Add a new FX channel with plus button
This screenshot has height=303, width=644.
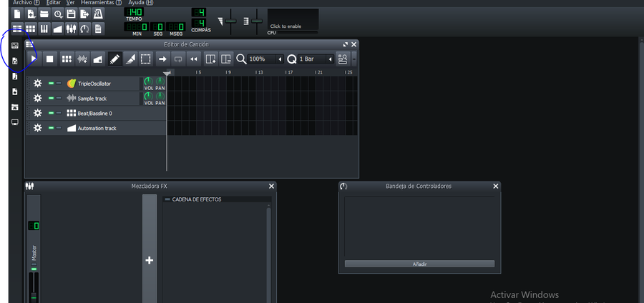pos(150,260)
